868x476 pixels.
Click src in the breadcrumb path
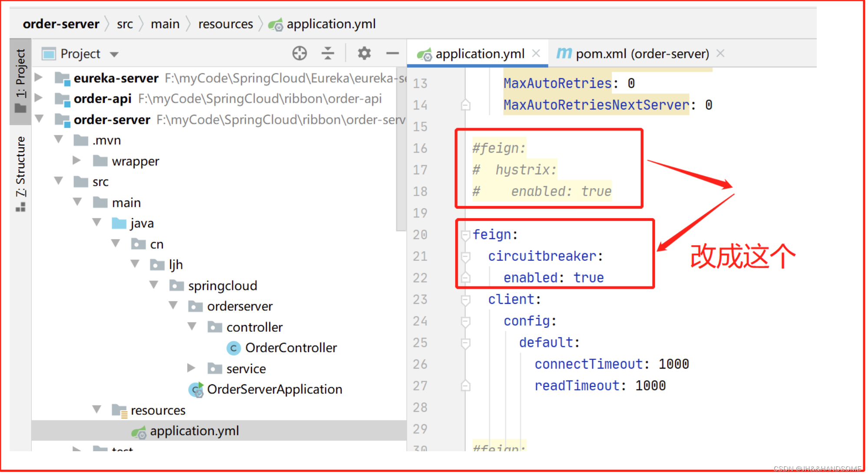(x=125, y=24)
